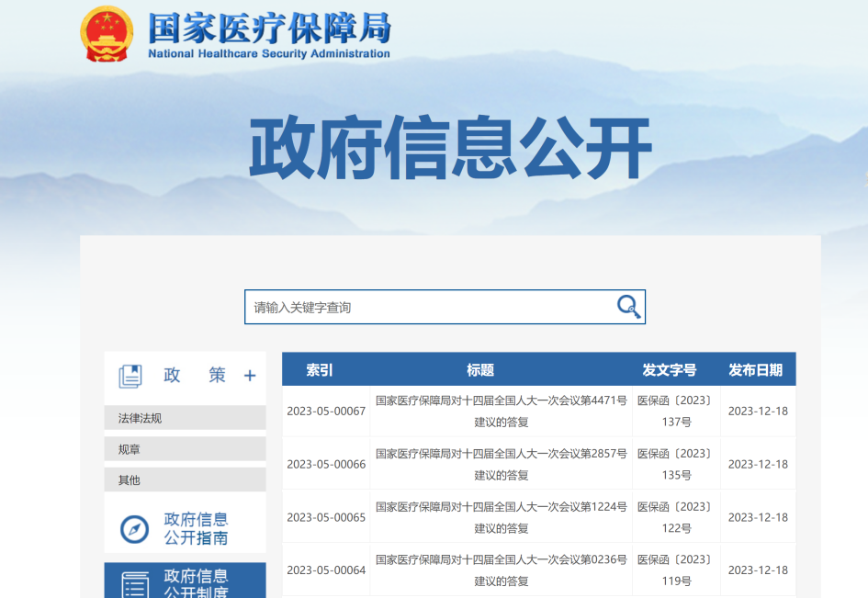The height and width of the screenshot is (598, 868).
Task: Click the 政府信息公开 banner heading
Action: [x=450, y=148]
